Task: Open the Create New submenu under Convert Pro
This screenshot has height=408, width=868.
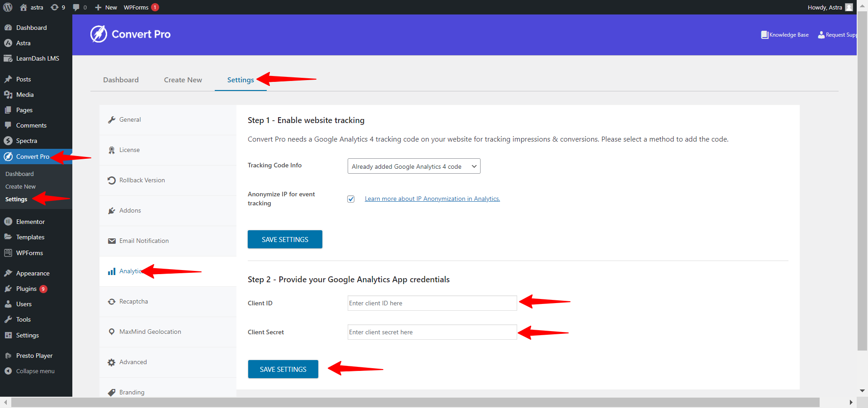Action: coord(20,186)
